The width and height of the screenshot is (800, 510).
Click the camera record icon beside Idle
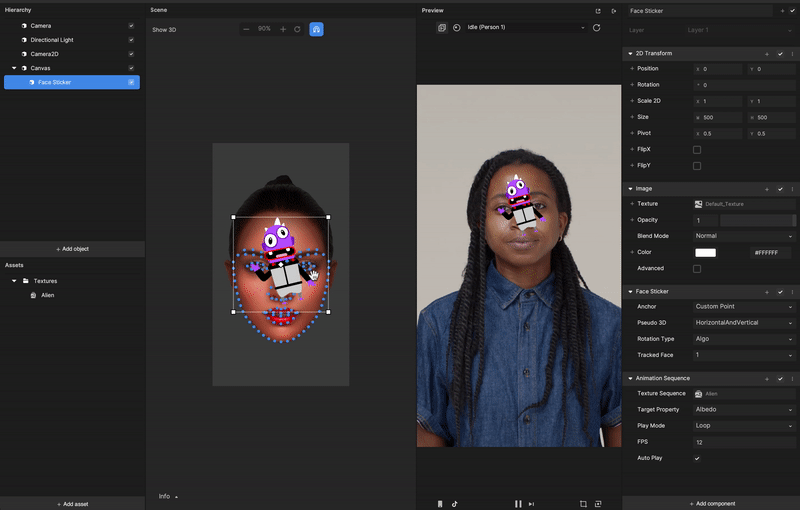[457, 28]
